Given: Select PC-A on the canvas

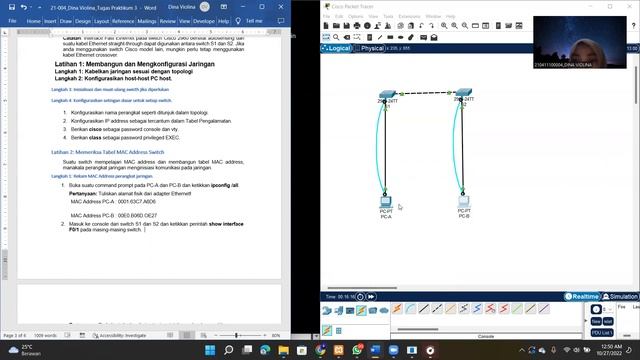Looking at the screenshot, I should tap(386, 202).
